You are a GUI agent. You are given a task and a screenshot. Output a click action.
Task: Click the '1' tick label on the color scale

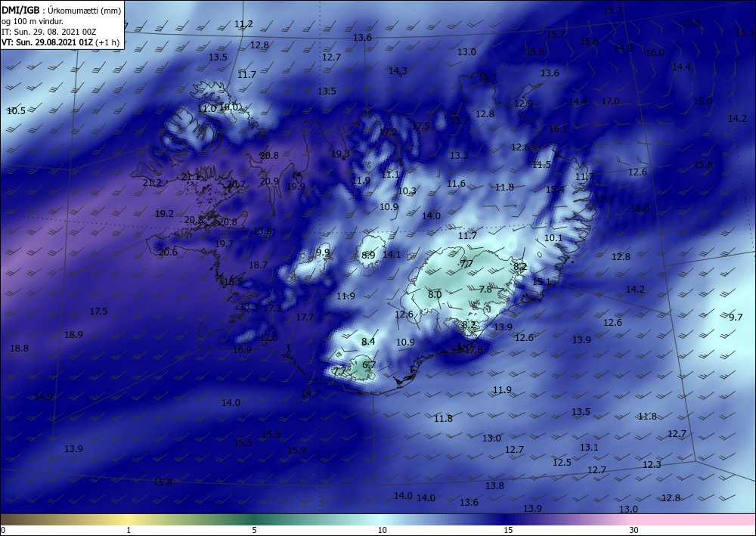[x=129, y=530]
